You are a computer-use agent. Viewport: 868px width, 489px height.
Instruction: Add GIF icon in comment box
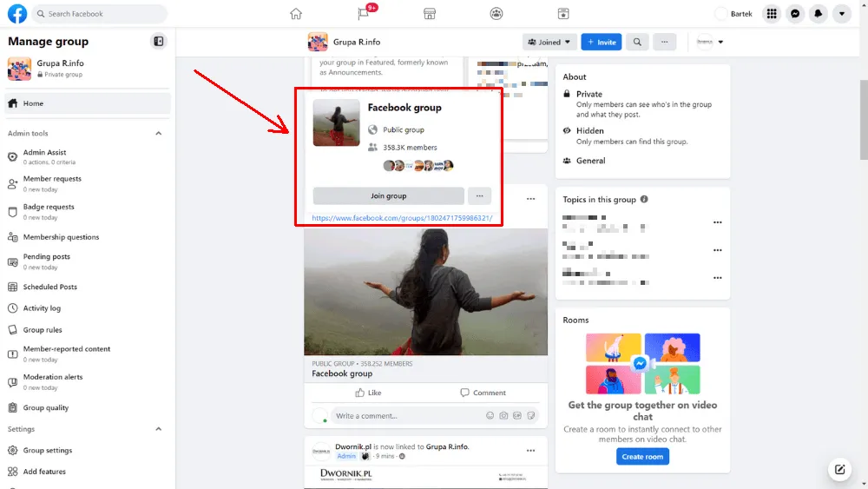click(x=517, y=416)
